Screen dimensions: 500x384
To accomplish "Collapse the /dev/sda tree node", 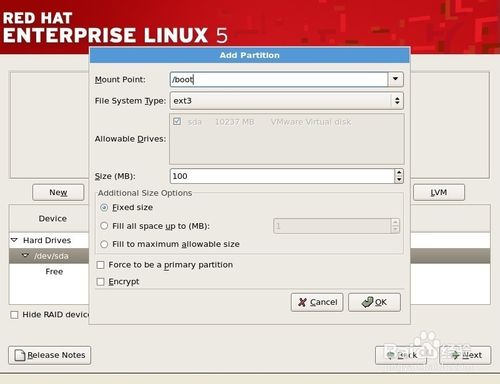I will 25,256.
